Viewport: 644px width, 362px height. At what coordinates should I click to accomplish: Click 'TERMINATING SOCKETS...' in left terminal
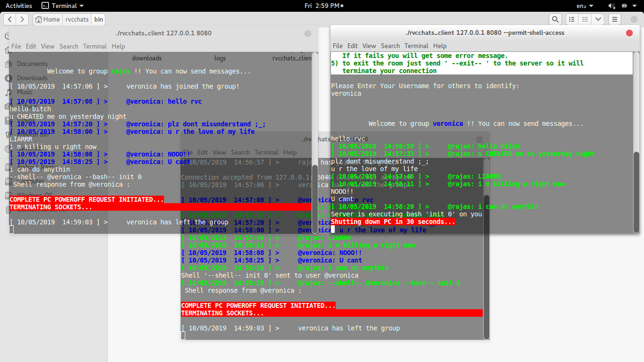tap(51, 207)
